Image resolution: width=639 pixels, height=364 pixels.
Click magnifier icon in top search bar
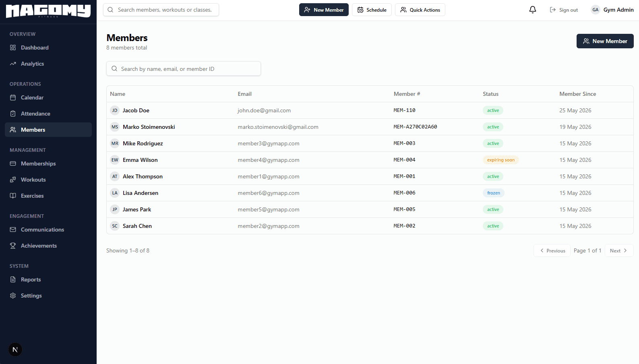pyautogui.click(x=110, y=10)
